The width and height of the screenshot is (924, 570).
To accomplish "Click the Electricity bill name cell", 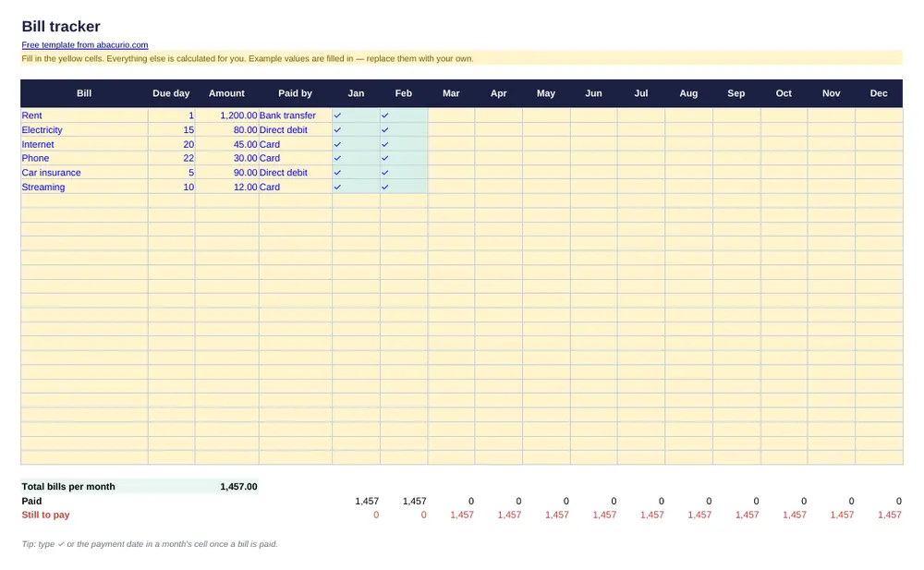I will tap(84, 129).
